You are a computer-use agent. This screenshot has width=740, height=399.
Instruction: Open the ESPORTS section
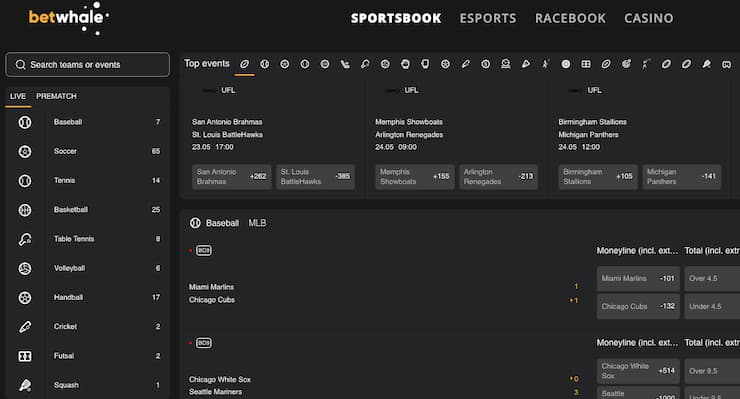click(x=488, y=18)
